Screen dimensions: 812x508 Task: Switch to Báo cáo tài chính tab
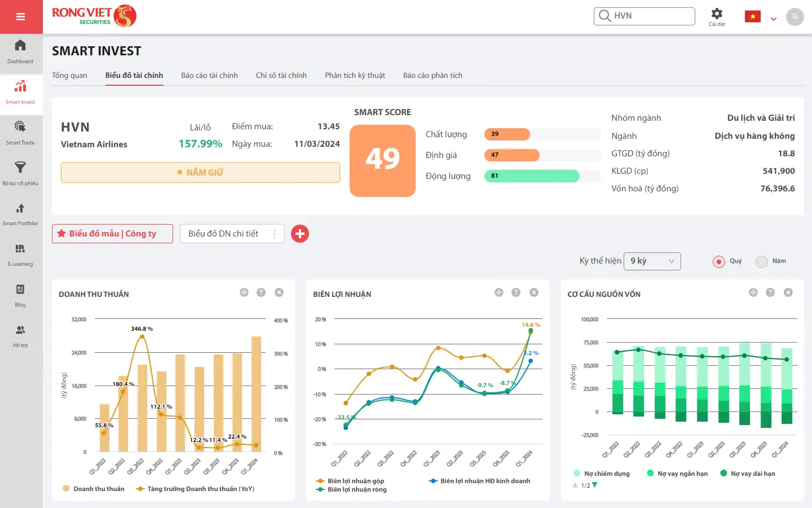coord(209,75)
